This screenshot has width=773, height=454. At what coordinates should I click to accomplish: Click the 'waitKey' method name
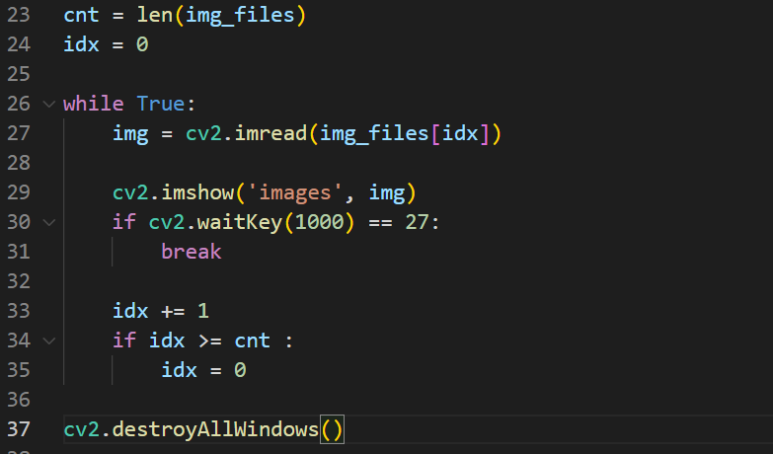tap(240, 222)
